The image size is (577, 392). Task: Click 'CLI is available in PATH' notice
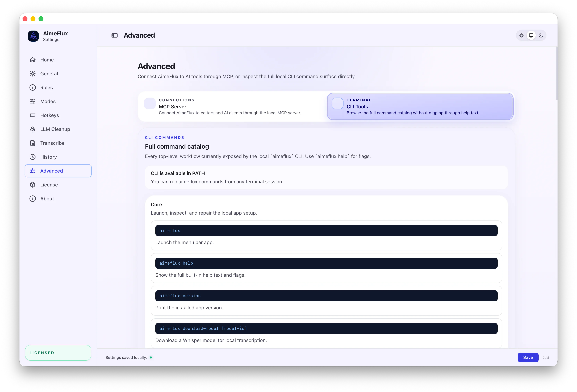[x=326, y=177]
